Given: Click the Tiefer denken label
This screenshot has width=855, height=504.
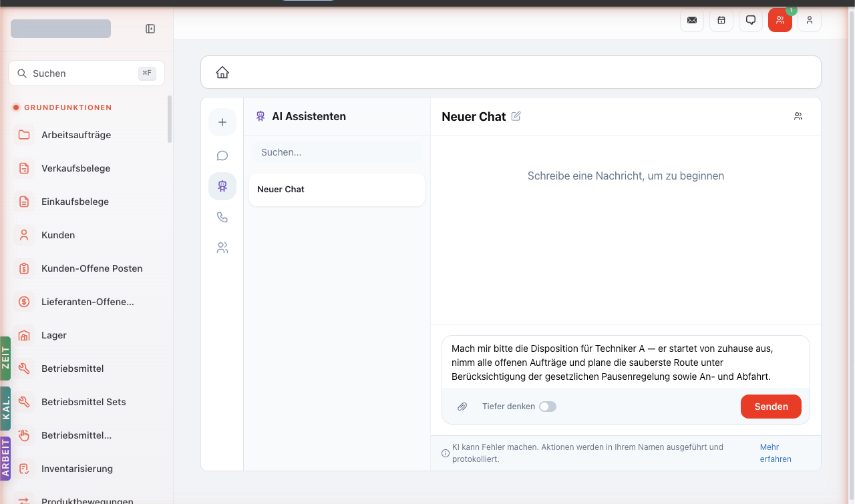Looking at the screenshot, I should tap(508, 407).
